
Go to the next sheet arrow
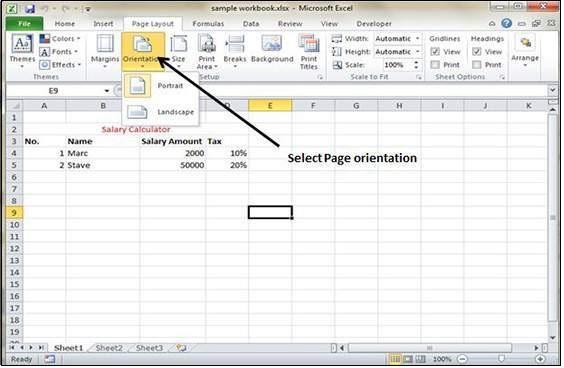tap(31, 347)
